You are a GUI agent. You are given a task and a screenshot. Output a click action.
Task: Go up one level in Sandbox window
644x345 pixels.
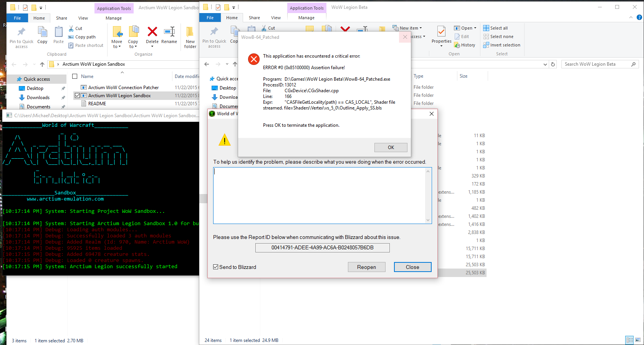(42, 64)
